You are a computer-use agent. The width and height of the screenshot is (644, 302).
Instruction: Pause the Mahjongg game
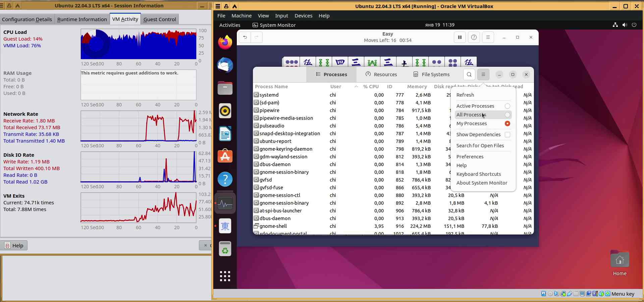460,37
